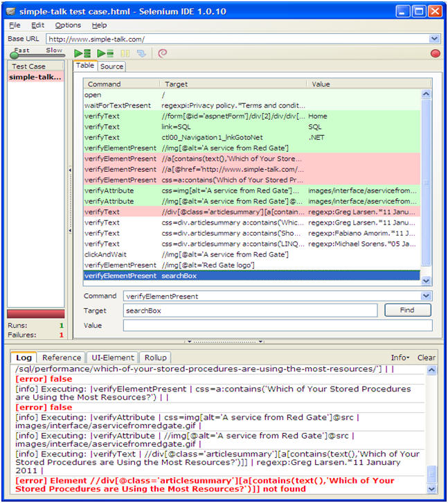This screenshot has height=503, width=448.
Task: Select the open command row
Action: point(252,95)
